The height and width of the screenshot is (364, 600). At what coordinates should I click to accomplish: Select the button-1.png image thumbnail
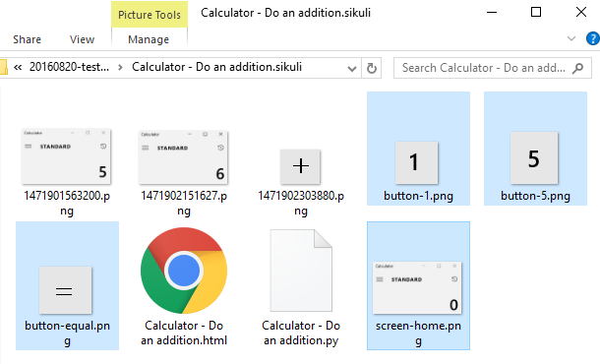tap(417, 162)
